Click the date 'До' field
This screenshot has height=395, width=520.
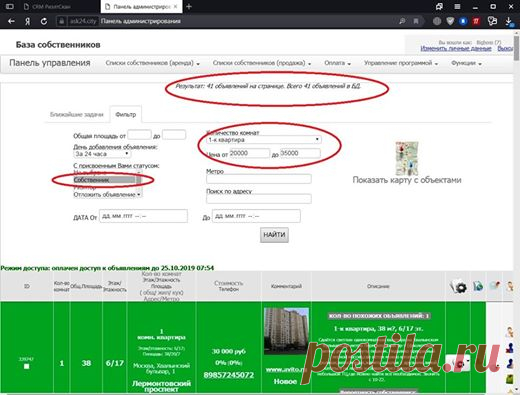(256, 216)
